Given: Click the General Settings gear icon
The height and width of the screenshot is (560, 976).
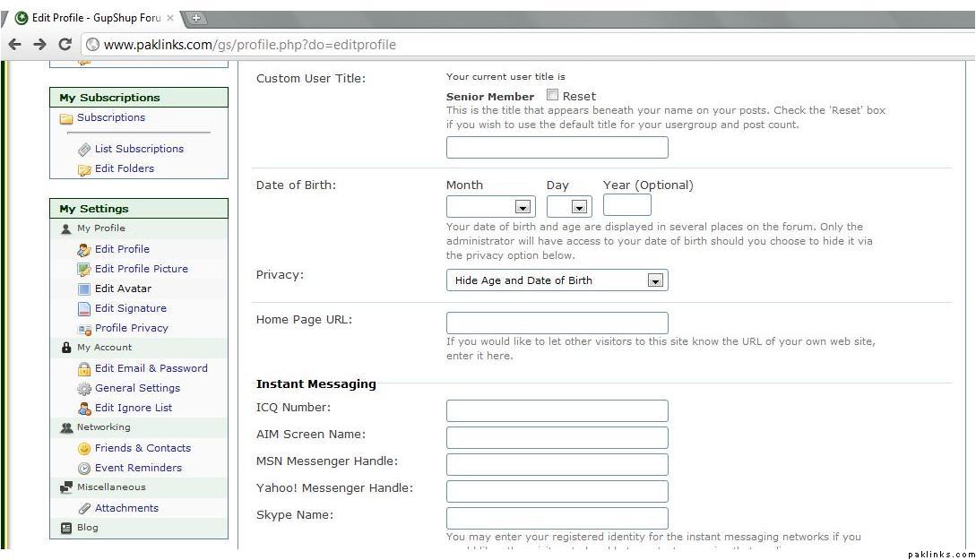Looking at the screenshot, I should tap(84, 388).
